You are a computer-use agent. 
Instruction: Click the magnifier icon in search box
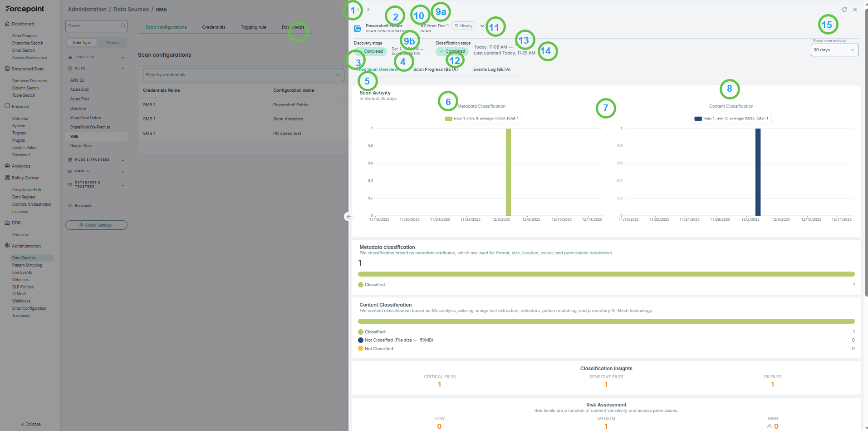(123, 26)
